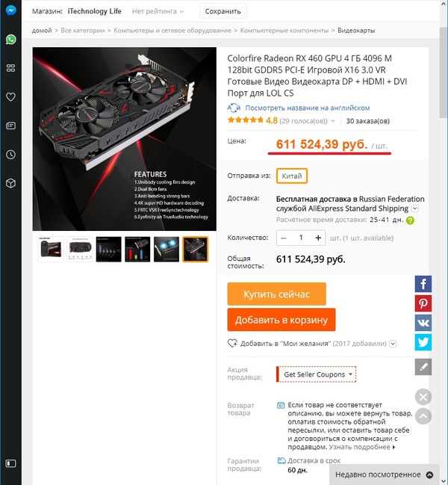Open Messenger in the sidebar
This screenshot has height=485, width=448.
[x=10, y=10]
